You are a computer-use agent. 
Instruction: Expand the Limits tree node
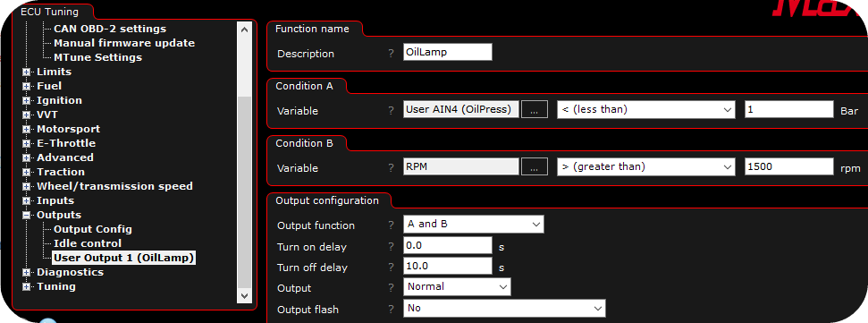[x=26, y=72]
